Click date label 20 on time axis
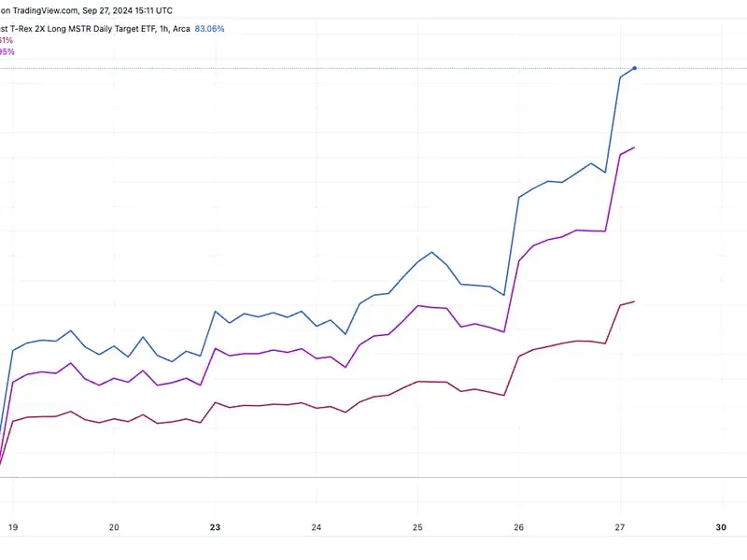The height and width of the screenshot is (560, 747). coord(113,526)
